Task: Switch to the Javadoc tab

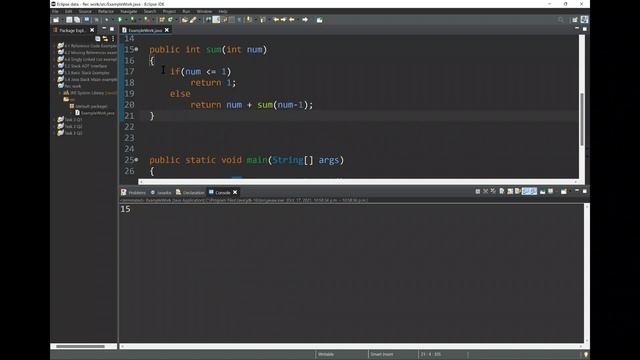Action: tap(161, 192)
